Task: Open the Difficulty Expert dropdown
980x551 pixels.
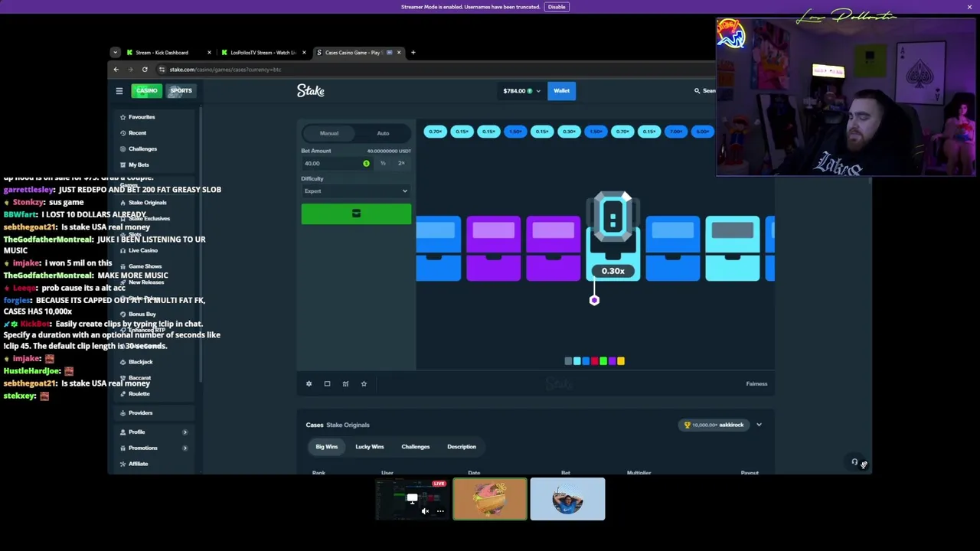Action: (x=356, y=191)
